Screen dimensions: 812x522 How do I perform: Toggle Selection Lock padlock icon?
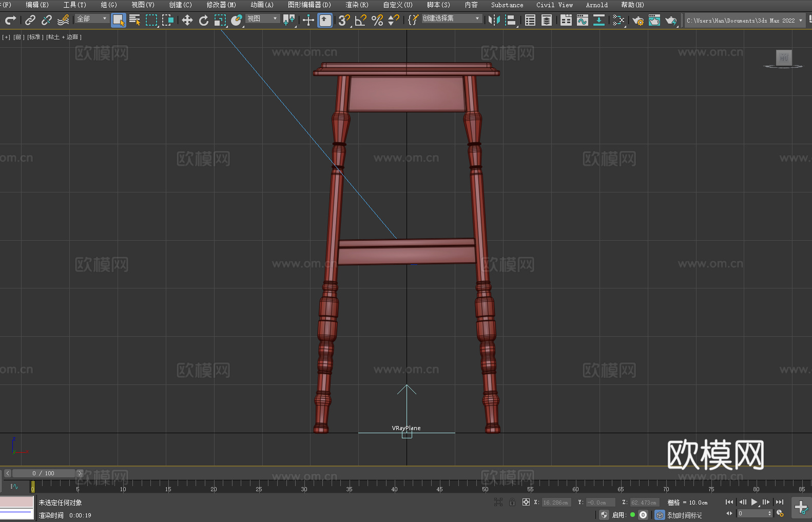pyautogui.click(x=512, y=502)
